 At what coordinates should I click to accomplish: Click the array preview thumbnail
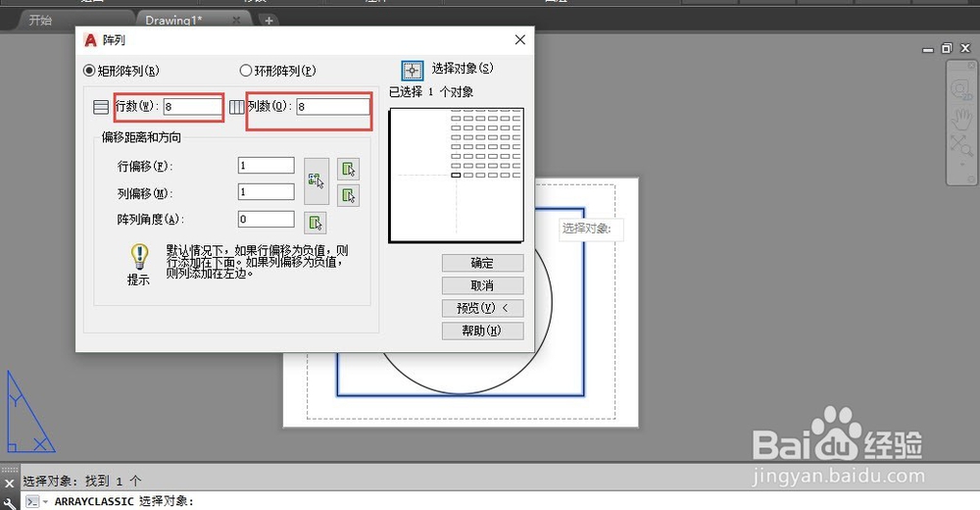pyautogui.click(x=456, y=176)
